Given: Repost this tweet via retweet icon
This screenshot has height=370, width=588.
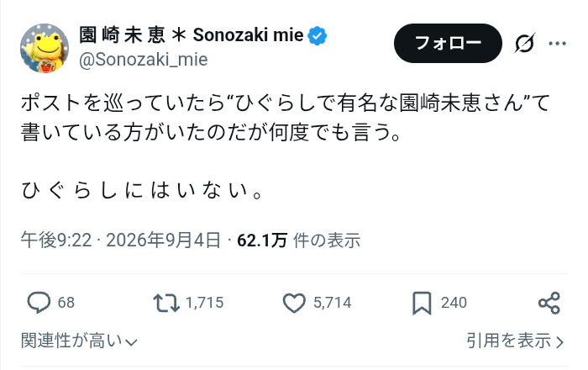Looking at the screenshot, I should click(x=166, y=303).
